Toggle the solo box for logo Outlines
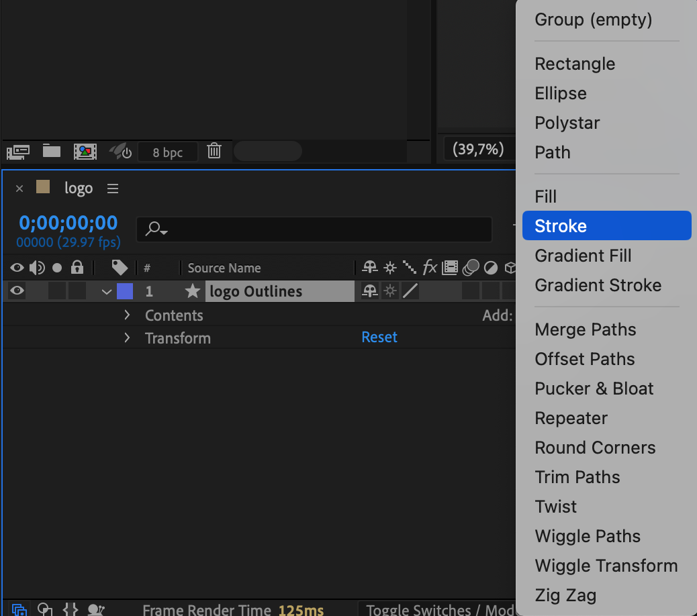Viewport: 697px width, 616px height. tap(57, 291)
